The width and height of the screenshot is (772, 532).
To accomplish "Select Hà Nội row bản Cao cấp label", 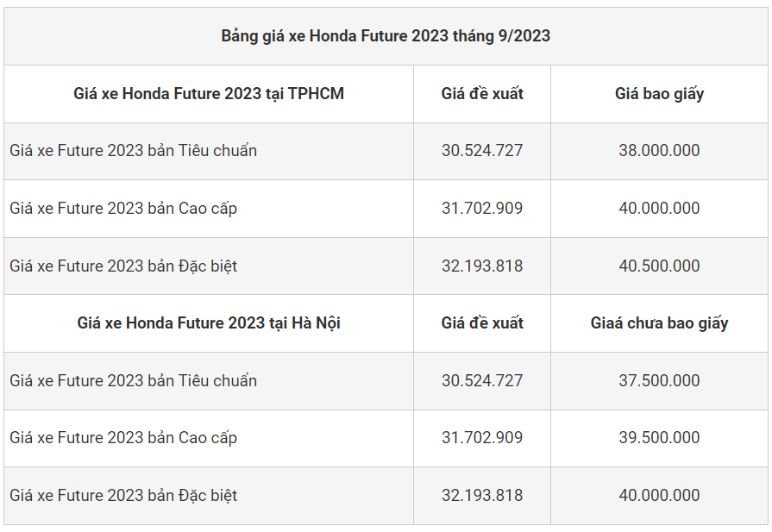I will tap(123, 438).
